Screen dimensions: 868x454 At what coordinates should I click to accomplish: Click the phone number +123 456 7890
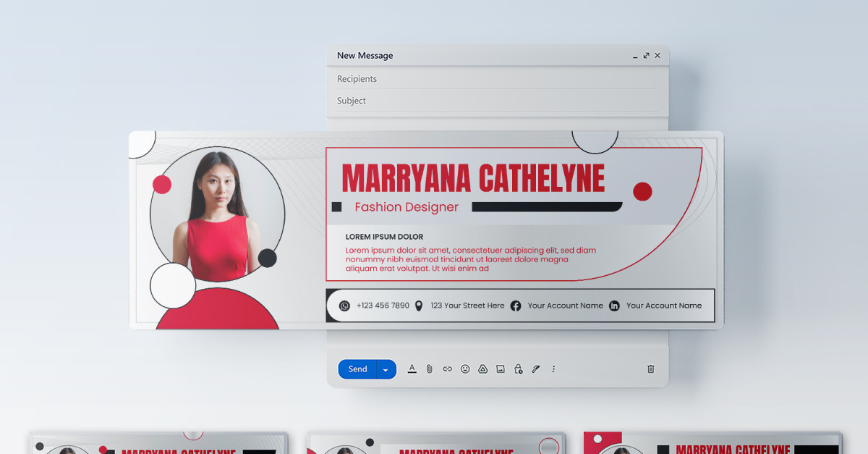pyautogui.click(x=383, y=306)
